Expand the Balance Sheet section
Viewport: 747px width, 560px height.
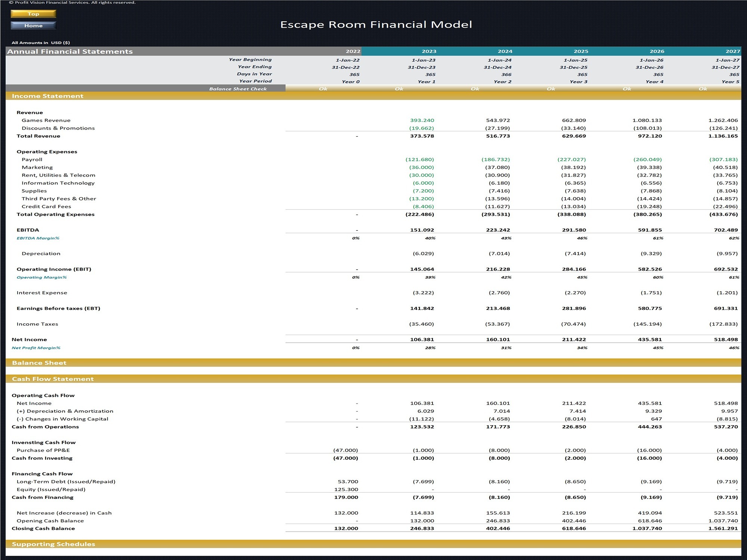pos(39,363)
